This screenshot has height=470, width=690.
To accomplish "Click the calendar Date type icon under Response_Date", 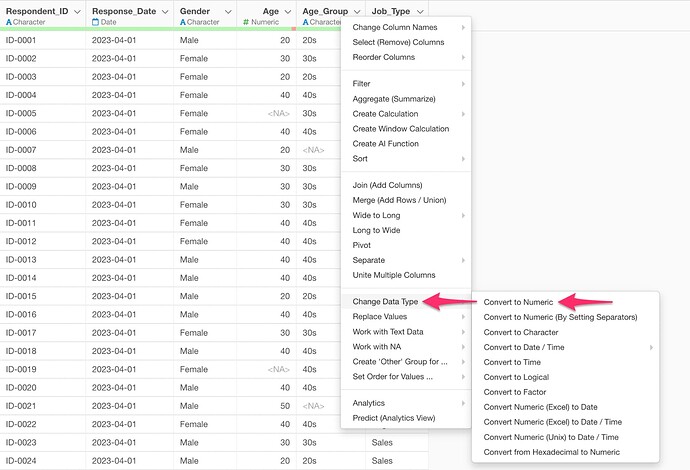I will click(x=96, y=21).
